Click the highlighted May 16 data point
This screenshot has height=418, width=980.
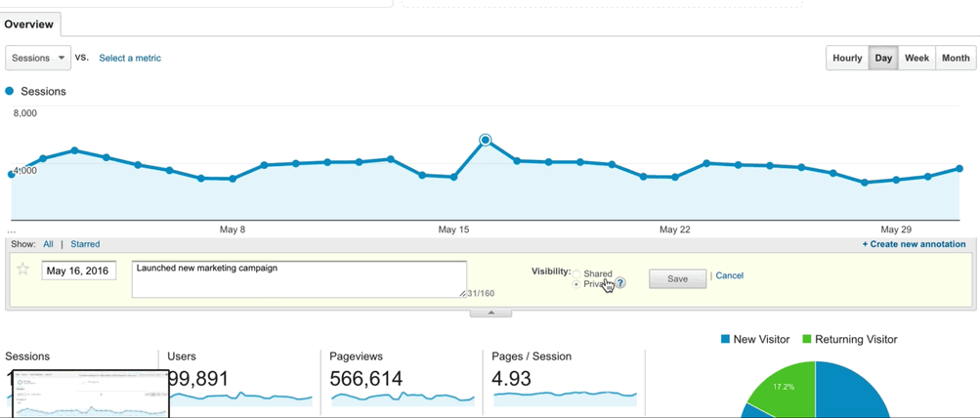point(485,141)
